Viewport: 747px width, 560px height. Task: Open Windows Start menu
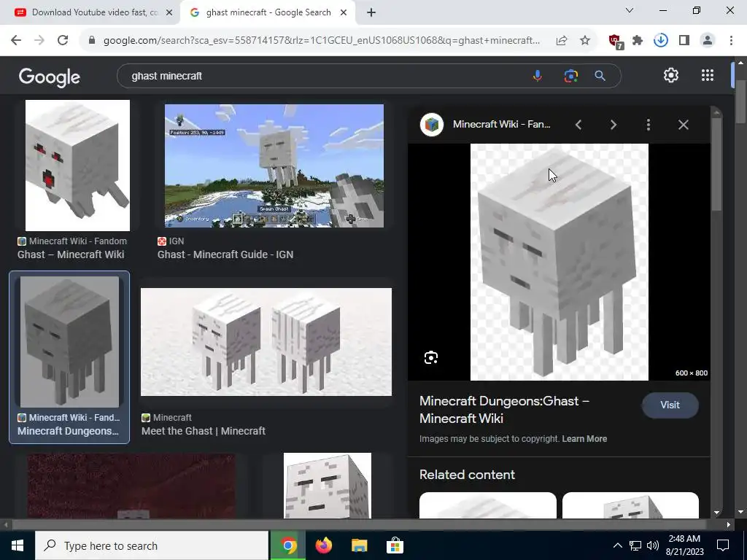point(18,545)
